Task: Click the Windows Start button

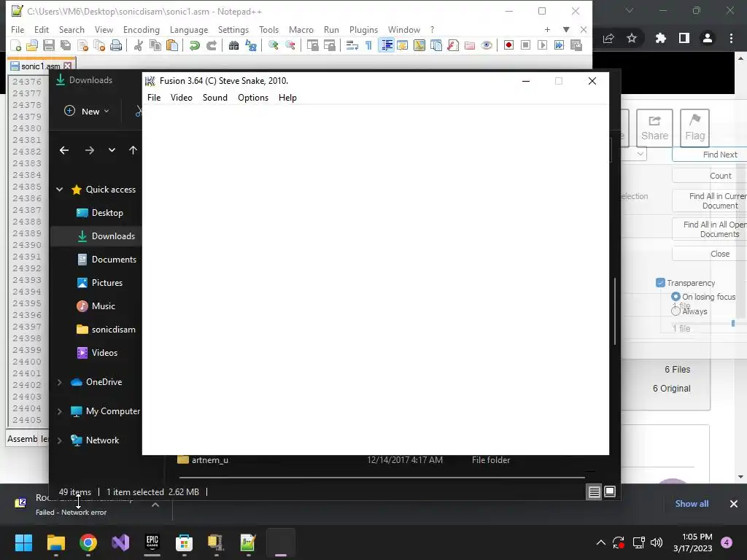Action: (x=23, y=542)
